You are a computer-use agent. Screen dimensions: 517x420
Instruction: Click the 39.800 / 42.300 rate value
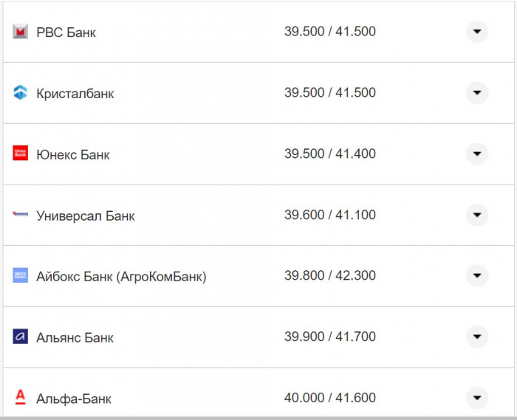329,276
